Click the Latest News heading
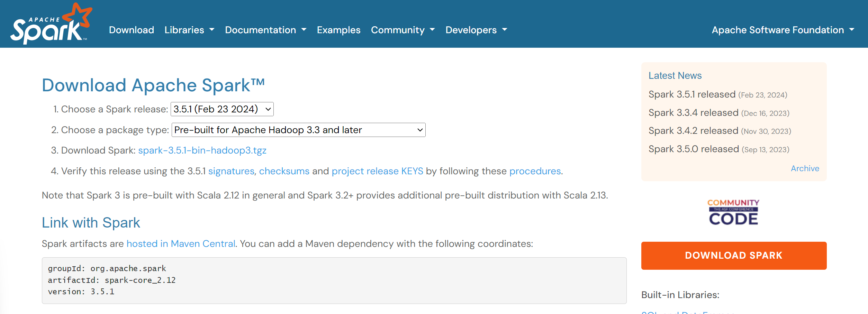 [x=675, y=76]
